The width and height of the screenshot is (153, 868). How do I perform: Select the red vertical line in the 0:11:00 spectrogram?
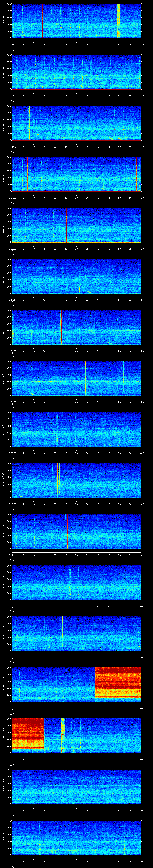68,531
